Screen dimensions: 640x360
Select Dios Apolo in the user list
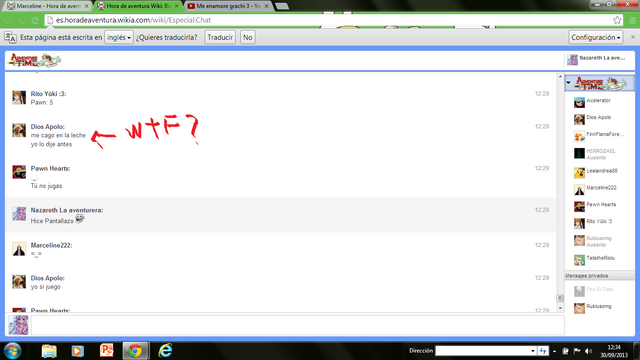point(599,119)
